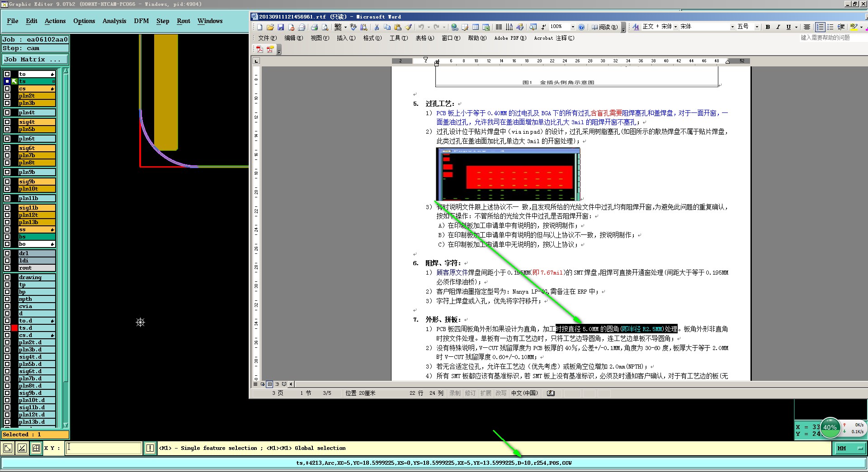The image size is (868, 472).
Task: Click the Open folder icon in Word
Action: coord(270,27)
